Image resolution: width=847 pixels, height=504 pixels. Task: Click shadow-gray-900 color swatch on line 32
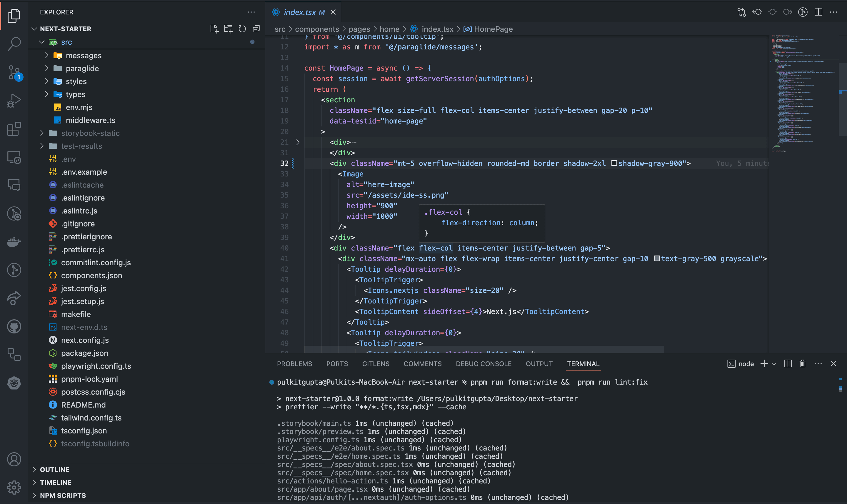614,163
